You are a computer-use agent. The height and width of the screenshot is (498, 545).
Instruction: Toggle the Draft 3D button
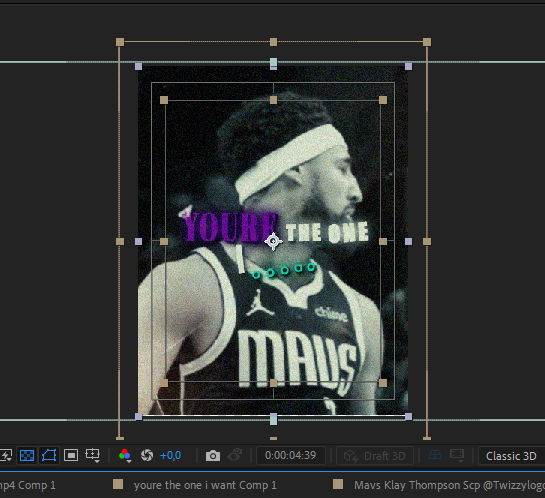point(375,456)
